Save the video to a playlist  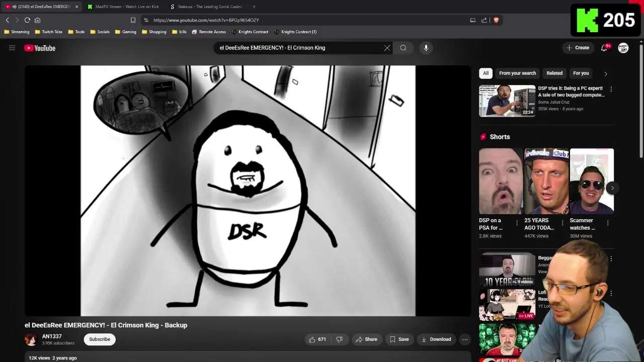399,339
